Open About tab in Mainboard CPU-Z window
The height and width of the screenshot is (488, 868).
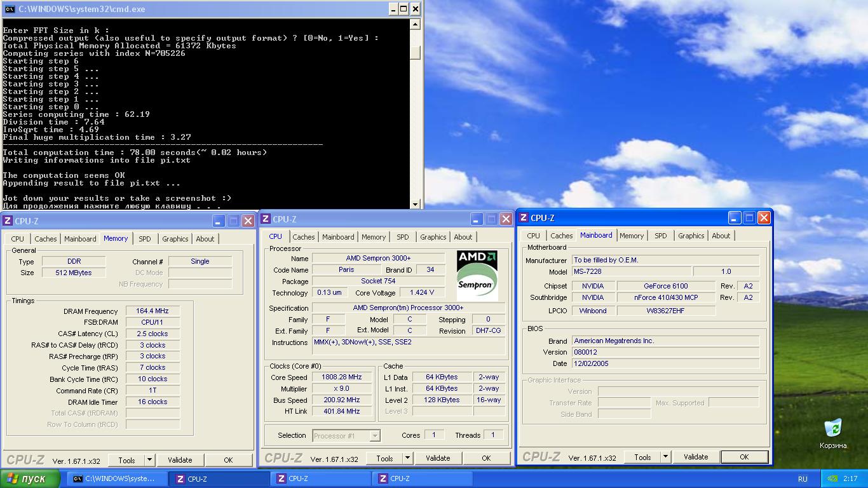721,236
